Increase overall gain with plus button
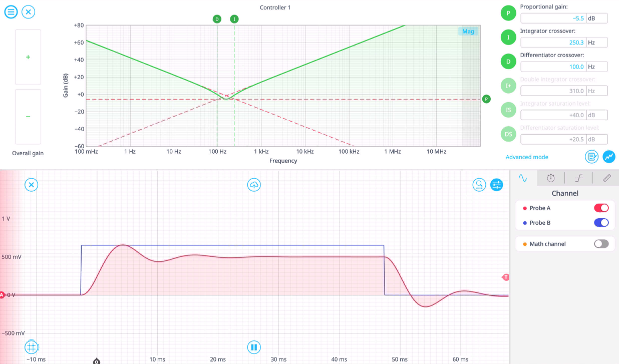619x364 pixels. pos(28,57)
